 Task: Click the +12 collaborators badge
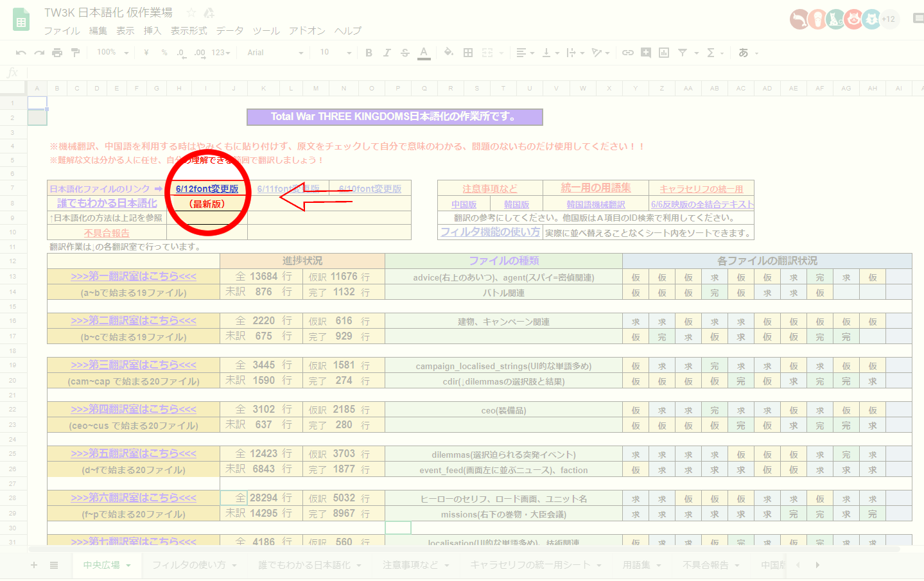(888, 19)
